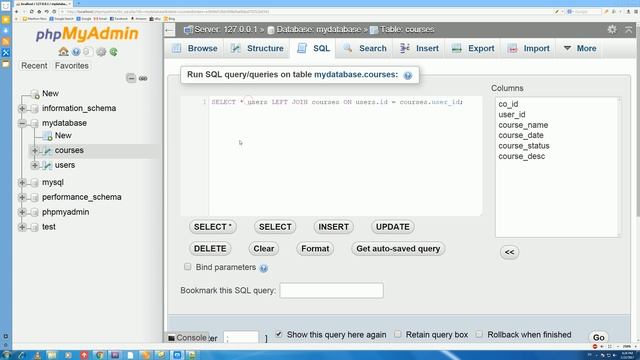This screenshot has width=640, height=360.
Task: Open the Import tab
Action: (x=529, y=48)
